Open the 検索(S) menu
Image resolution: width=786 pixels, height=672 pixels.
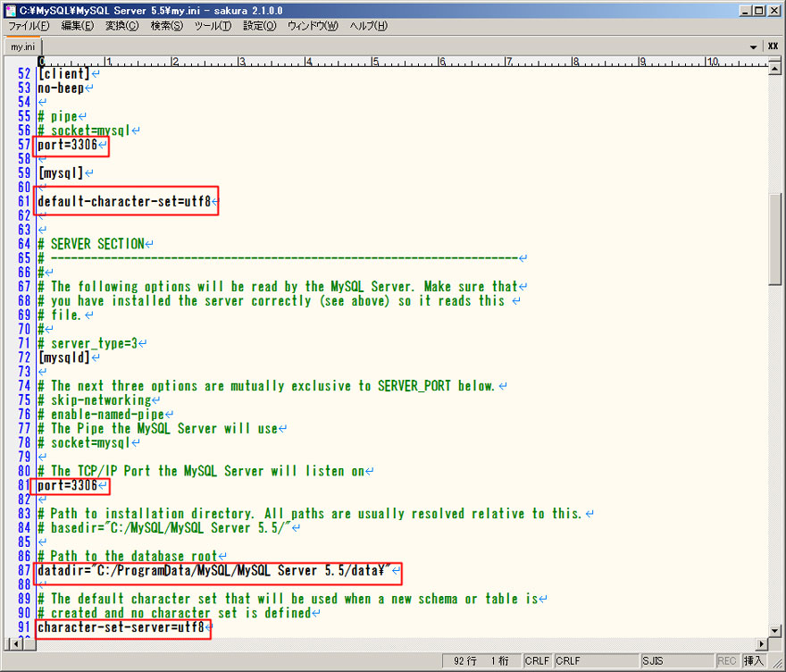(167, 26)
